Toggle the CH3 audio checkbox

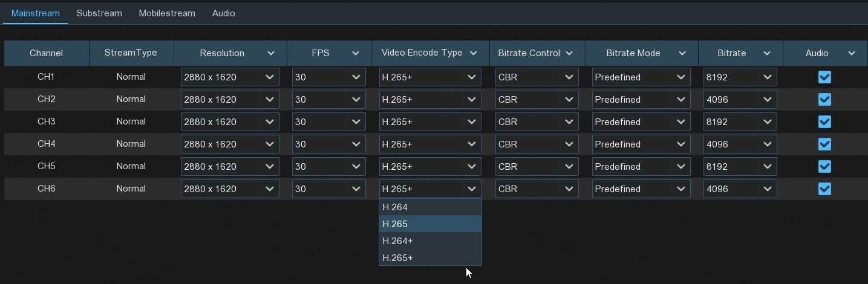824,122
